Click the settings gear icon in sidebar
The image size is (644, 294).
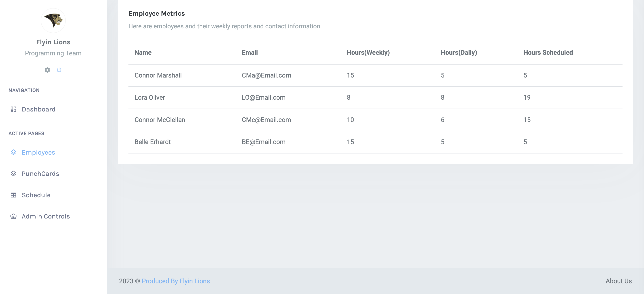[x=47, y=70]
